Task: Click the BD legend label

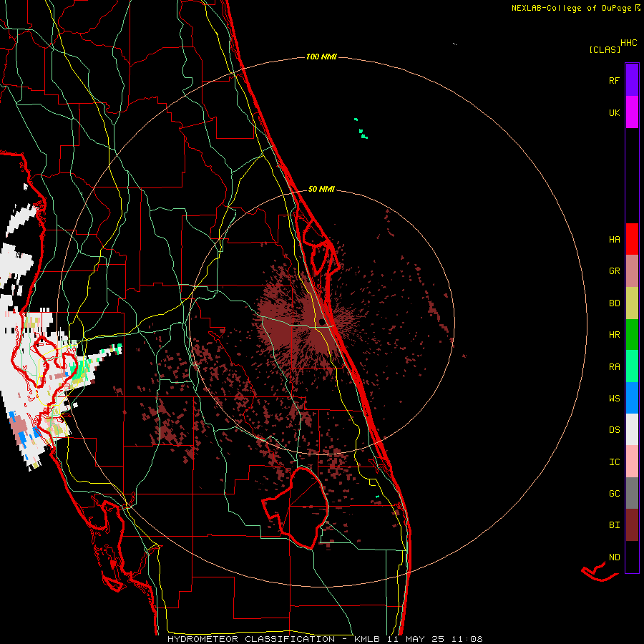Action: (x=614, y=303)
